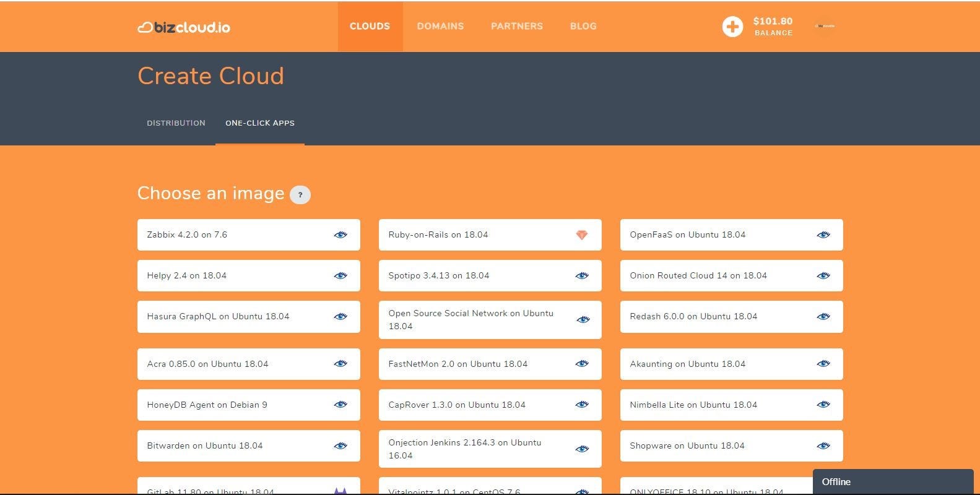The image size is (980, 495).
Task: Choose Ruby-on-Rails on 18.04 image
Action: (490, 235)
